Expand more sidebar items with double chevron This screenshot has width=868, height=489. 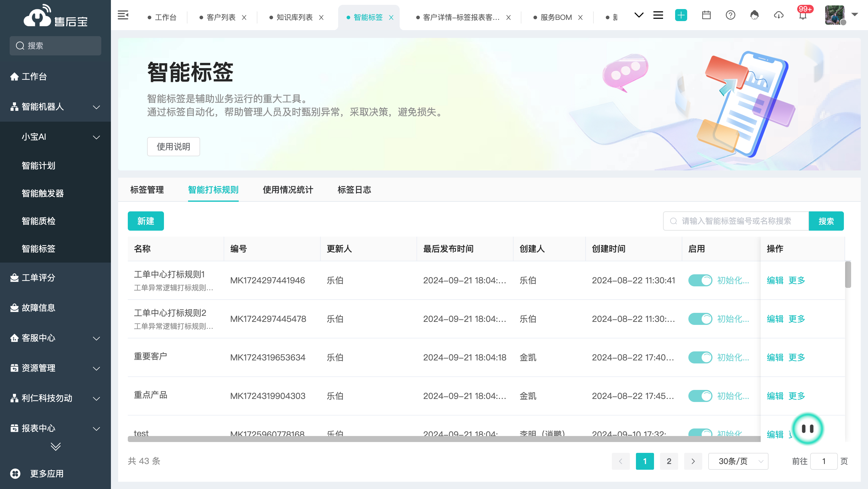pyautogui.click(x=55, y=447)
